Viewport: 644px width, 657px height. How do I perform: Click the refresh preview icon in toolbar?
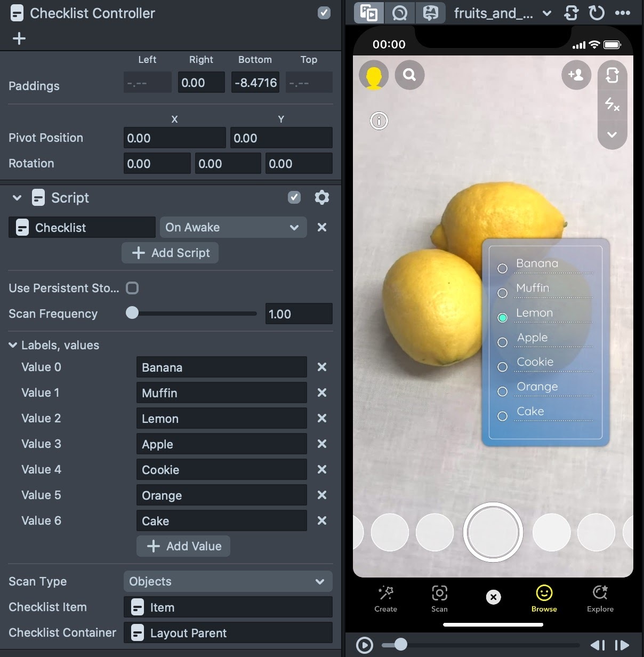click(597, 13)
